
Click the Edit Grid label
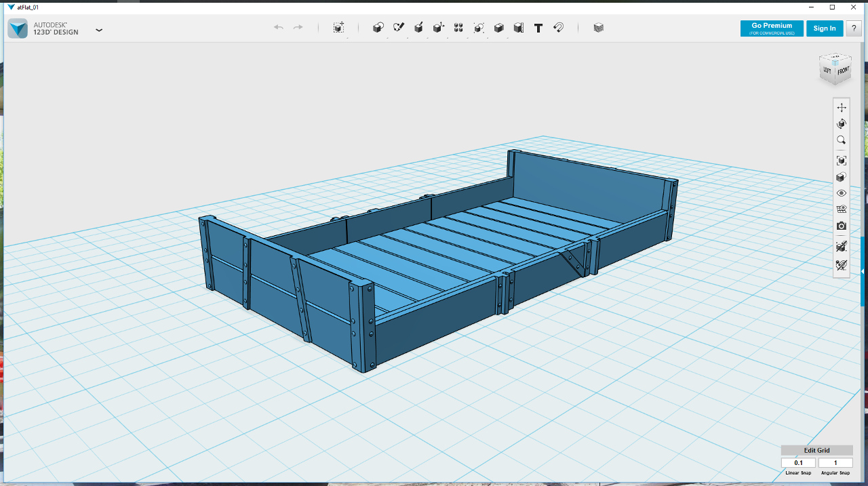[816, 450]
